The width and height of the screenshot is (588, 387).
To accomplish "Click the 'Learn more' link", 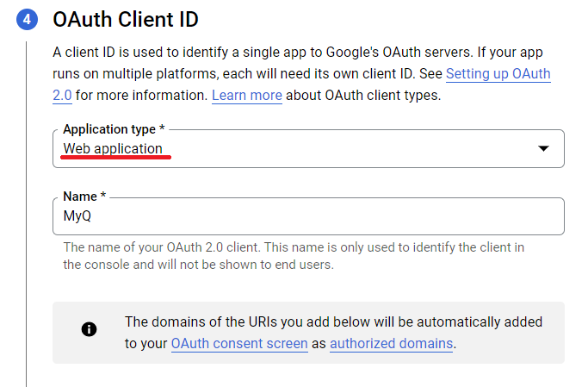I will 246,95.
